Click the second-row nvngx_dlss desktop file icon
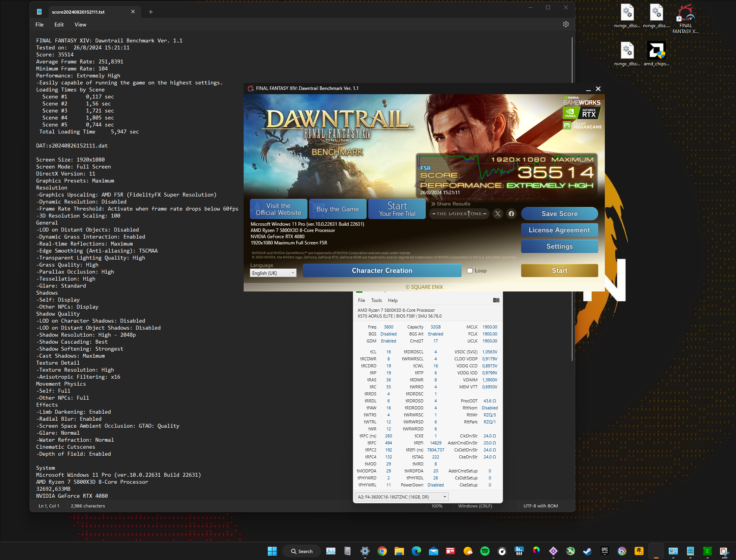The width and height of the screenshot is (736, 560). point(627,54)
